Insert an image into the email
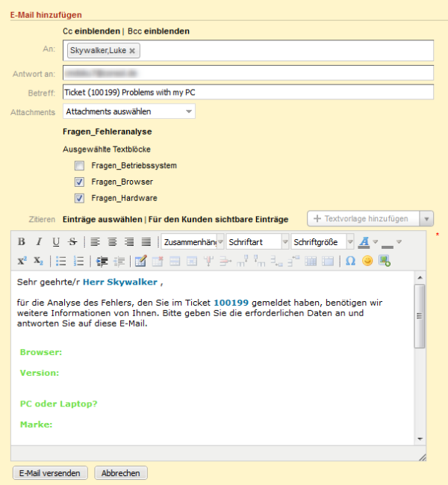 [x=385, y=261]
